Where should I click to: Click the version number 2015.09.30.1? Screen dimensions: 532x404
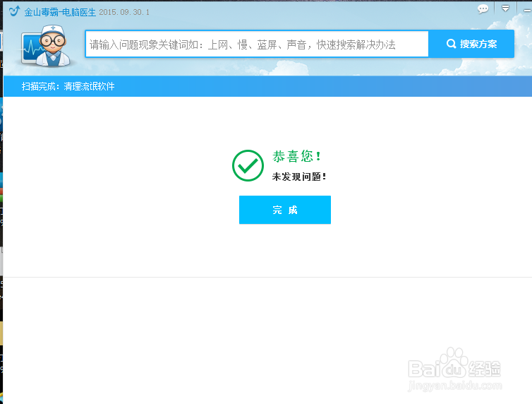(124, 12)
